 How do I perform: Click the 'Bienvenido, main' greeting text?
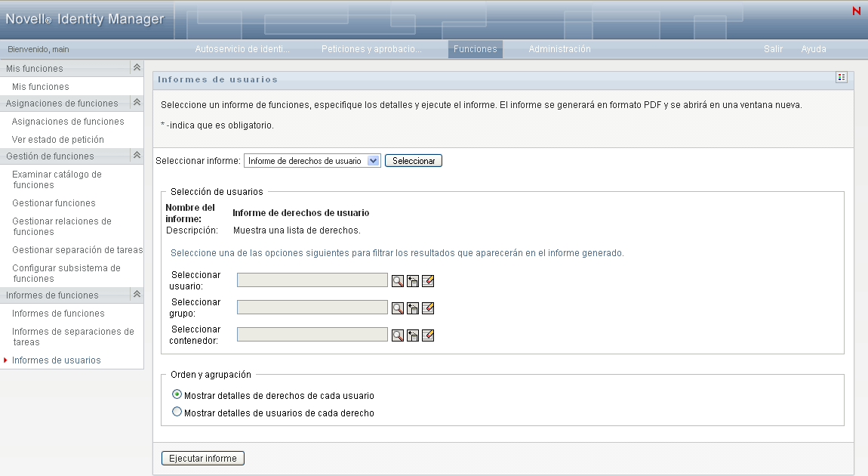pos(38,49)
